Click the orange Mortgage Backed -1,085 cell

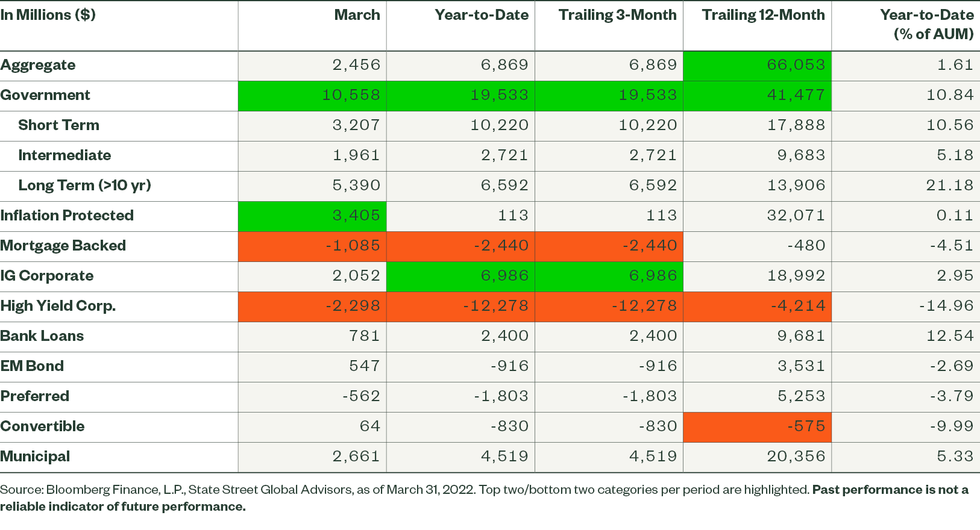pyautogui.click(x=352, y=246)
